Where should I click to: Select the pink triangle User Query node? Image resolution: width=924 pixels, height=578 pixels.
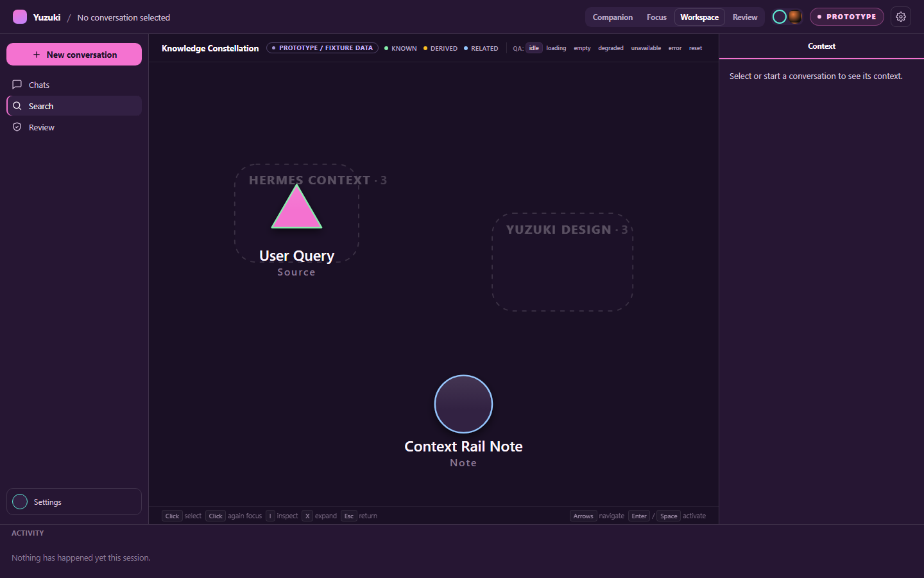pos(296,209)
